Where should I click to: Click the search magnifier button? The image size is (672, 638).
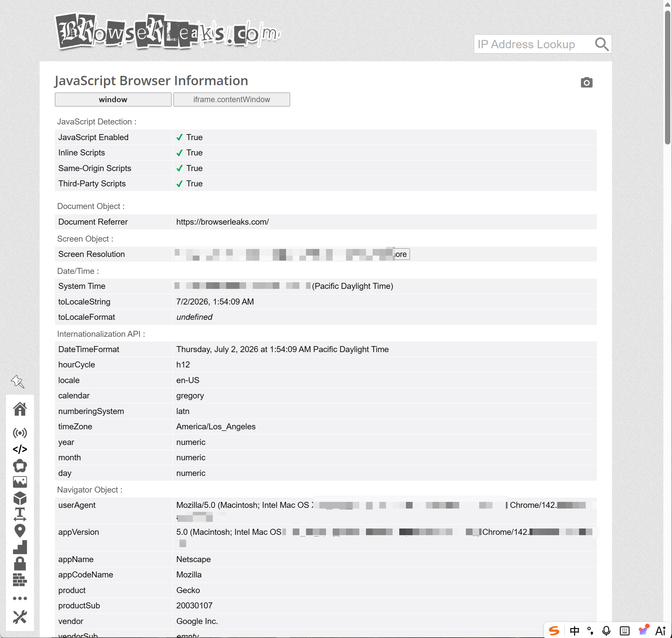601,44
